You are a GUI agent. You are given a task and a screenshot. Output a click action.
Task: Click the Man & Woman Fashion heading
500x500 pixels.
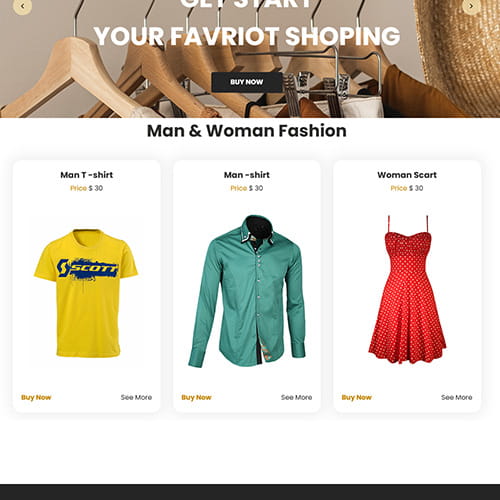(247, 131)
